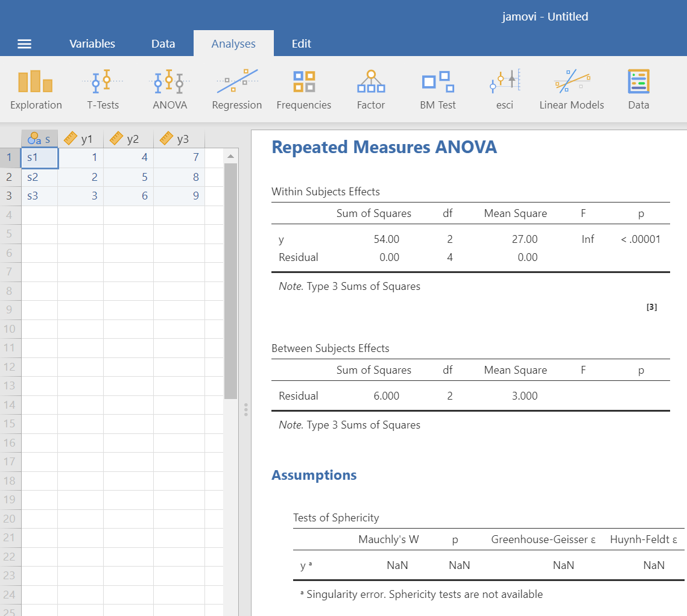
Task: Click the Assumptions heading
Action: (x=314, y=476)
